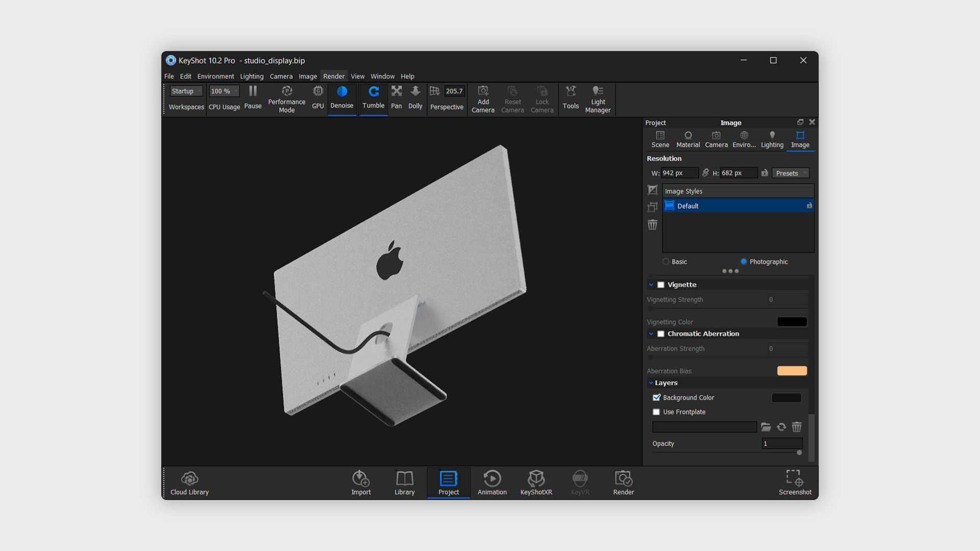The height and width of the screenshot is (551, 980).
Task: Open the Aberration Bias color swatch
Action: [792, 371]
